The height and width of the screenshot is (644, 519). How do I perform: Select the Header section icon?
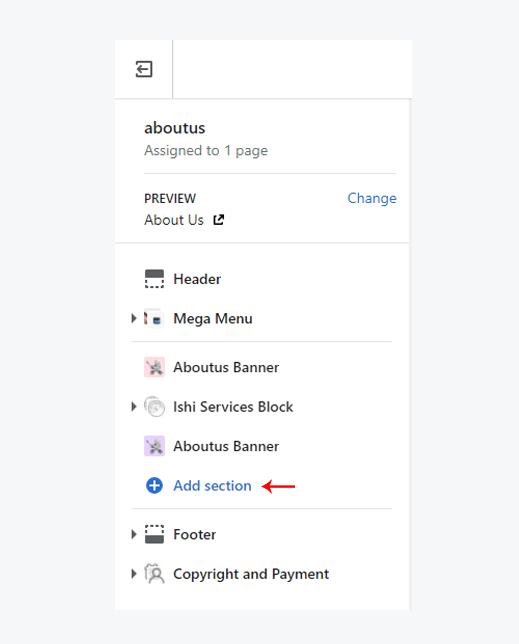coord(154,279)
